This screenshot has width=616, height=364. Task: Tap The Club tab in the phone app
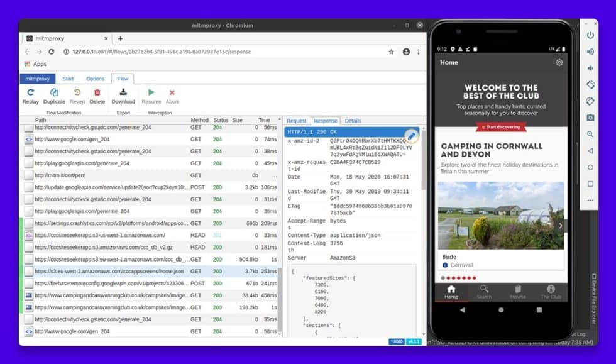[551, 292]
